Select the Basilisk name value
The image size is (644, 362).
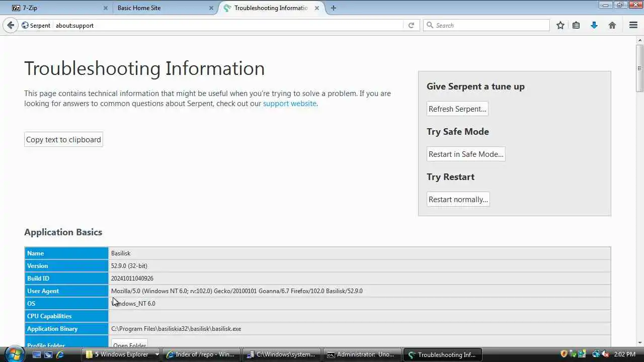point(121,253)
